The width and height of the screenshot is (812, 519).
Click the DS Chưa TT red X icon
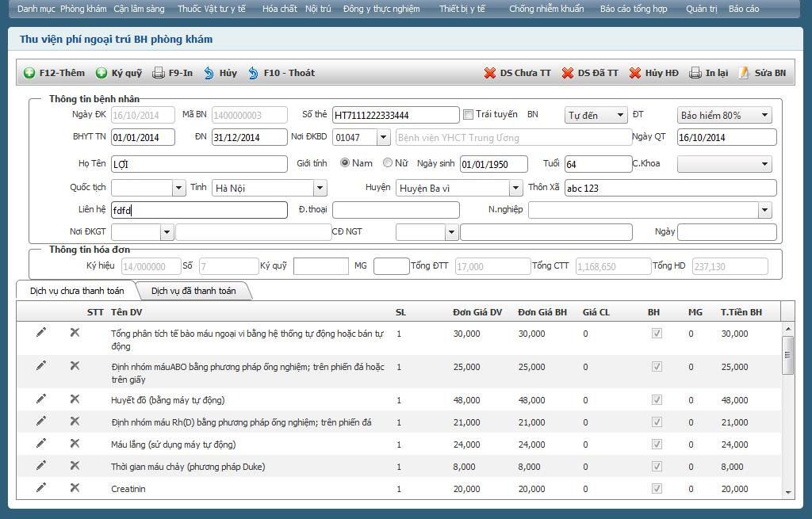(x=490, y=73)
